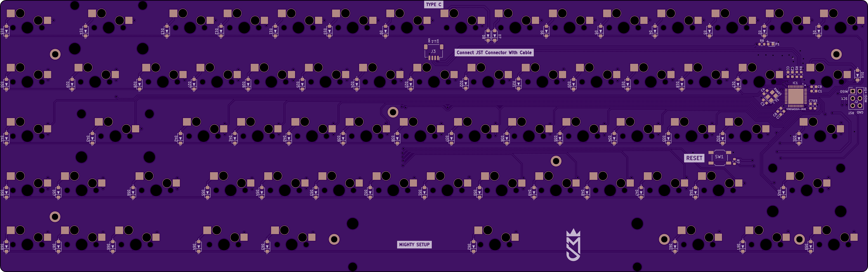Screen dimensions: 868x272
Task: Select the D16 diode footprint
Action: click(858, 75)
